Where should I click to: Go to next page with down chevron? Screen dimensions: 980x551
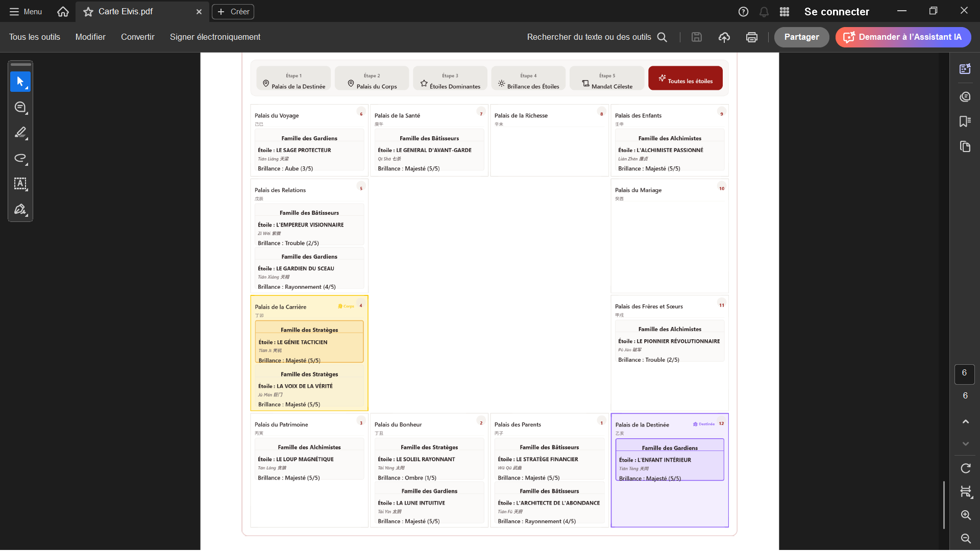(x=965, y=444)
